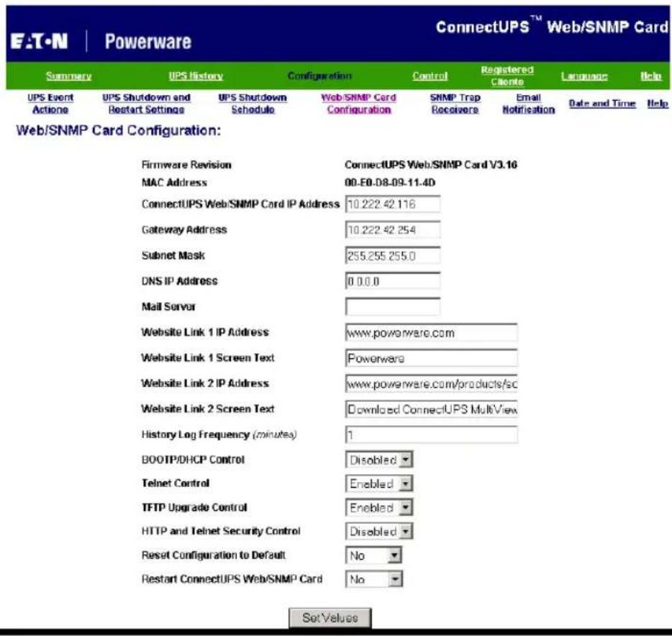Open the Summary tab
The height and width of the screenshot is (636, 672).
click(68, 76)
